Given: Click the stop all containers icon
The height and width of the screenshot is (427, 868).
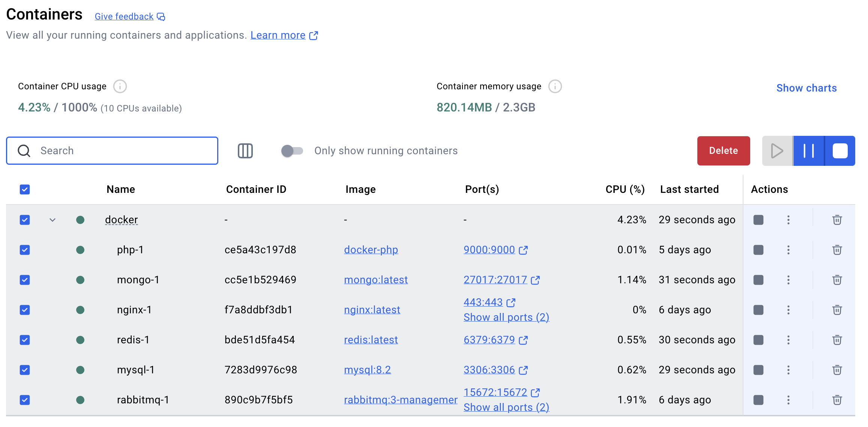Looking at the screenshot, I should click(840, 150).
